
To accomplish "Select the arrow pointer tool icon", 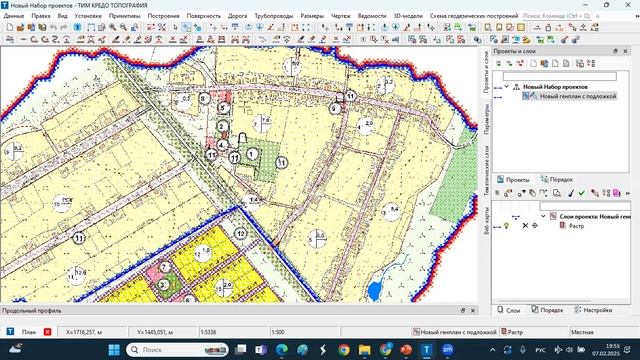I will 176,28.
